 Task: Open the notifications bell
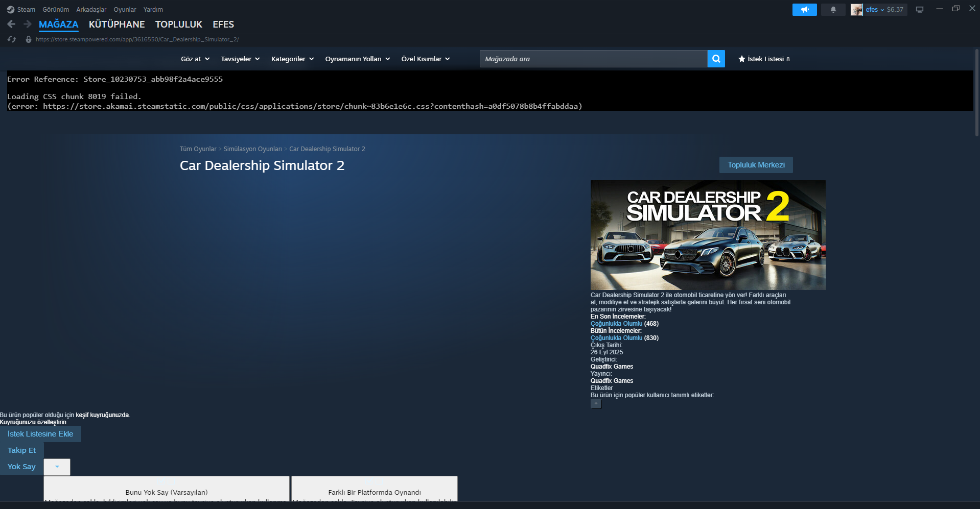tap(833, 10)
